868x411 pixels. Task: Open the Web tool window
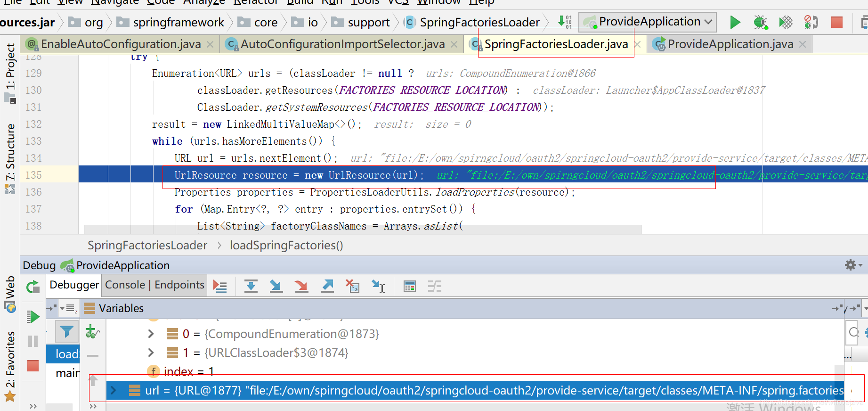[10, 294]
